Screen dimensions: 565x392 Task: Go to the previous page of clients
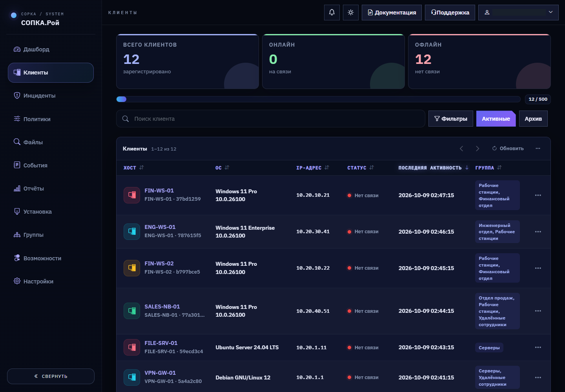(461, 149)
